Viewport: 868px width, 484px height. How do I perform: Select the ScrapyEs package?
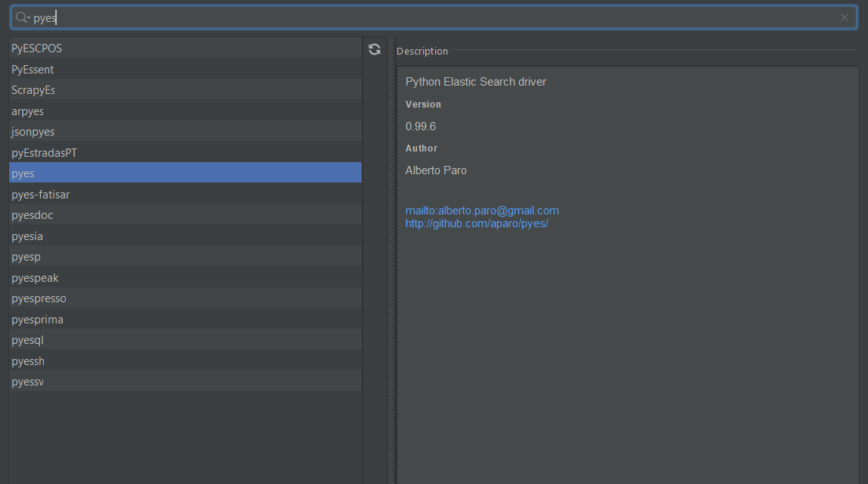185,89
